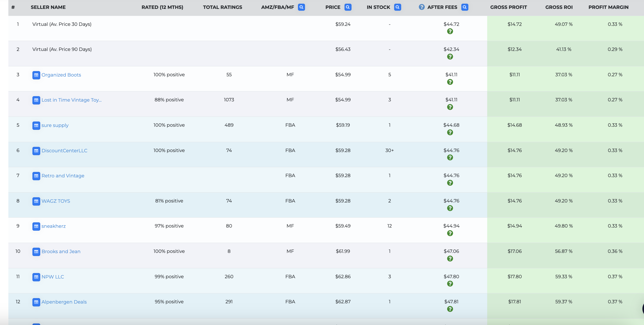Click the storefront icon beside WAGZ TOYS
Screen dimensions: 644x325
[36, 201]
